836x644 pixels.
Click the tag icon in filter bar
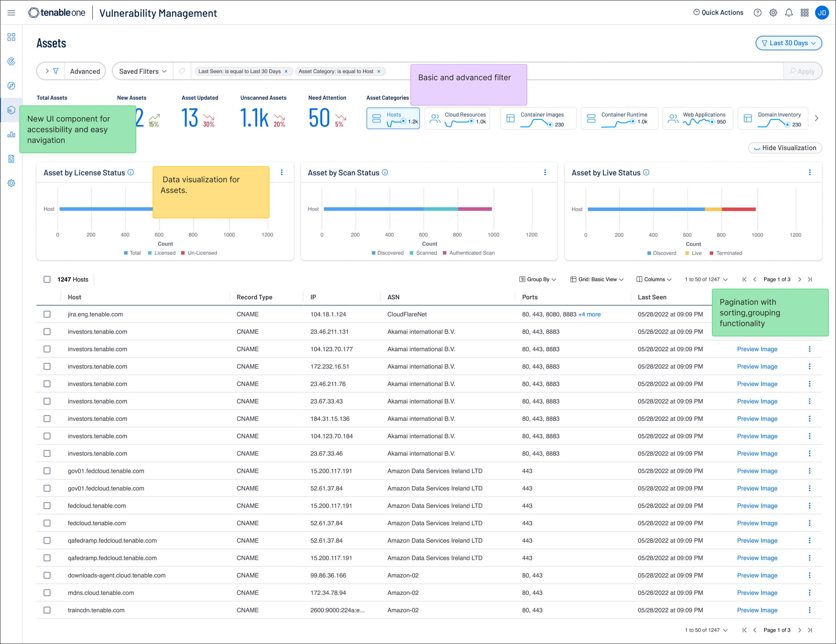point(182,71)
